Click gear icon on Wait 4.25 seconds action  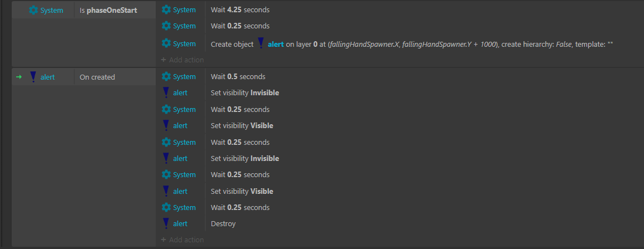click(166, 9)
